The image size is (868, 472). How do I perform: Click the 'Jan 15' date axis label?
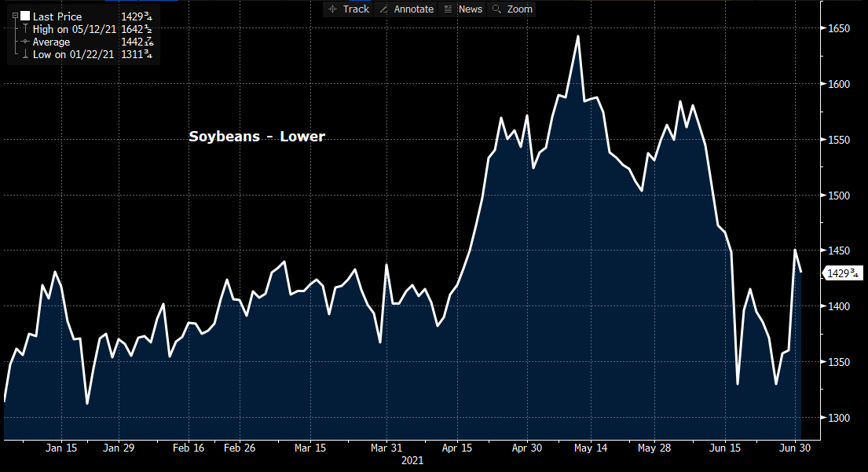61,448
